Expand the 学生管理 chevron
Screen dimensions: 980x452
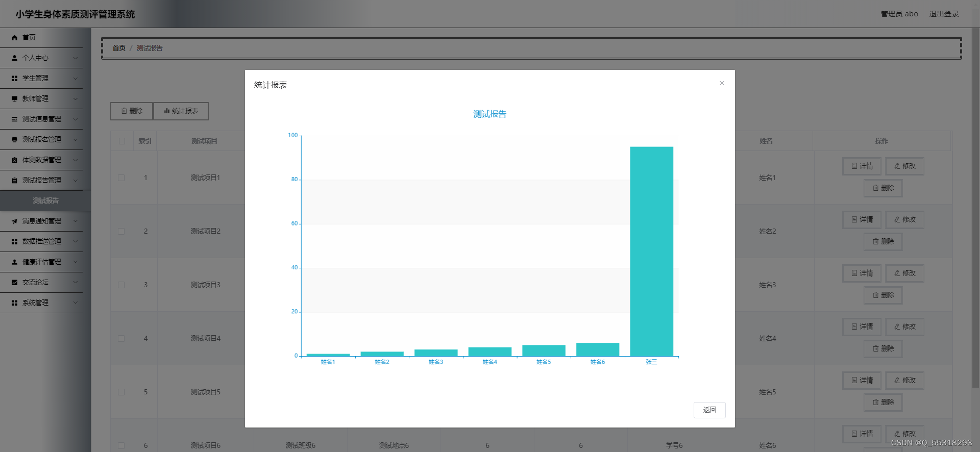pos(76,79)
